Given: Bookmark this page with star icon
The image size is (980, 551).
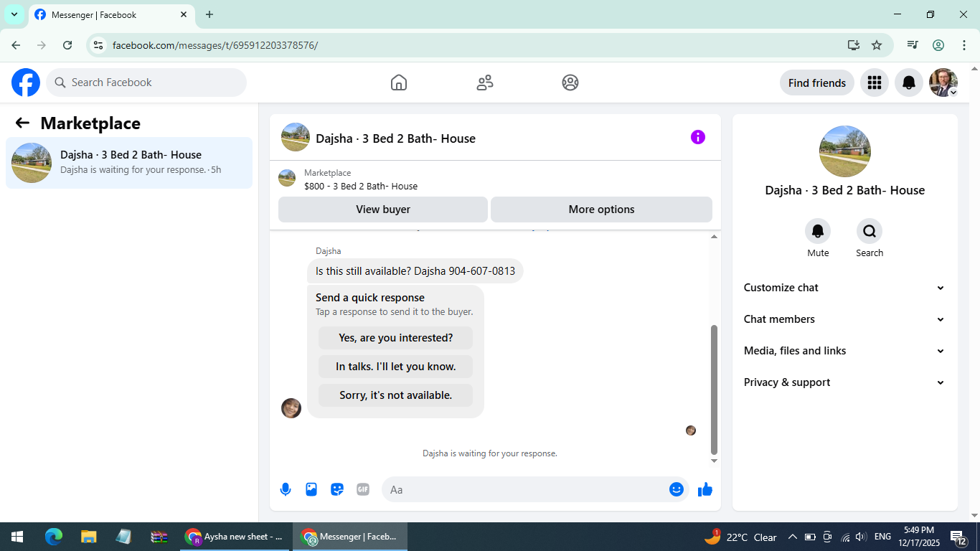Looking at the screenshot, I should pos(877,45).
